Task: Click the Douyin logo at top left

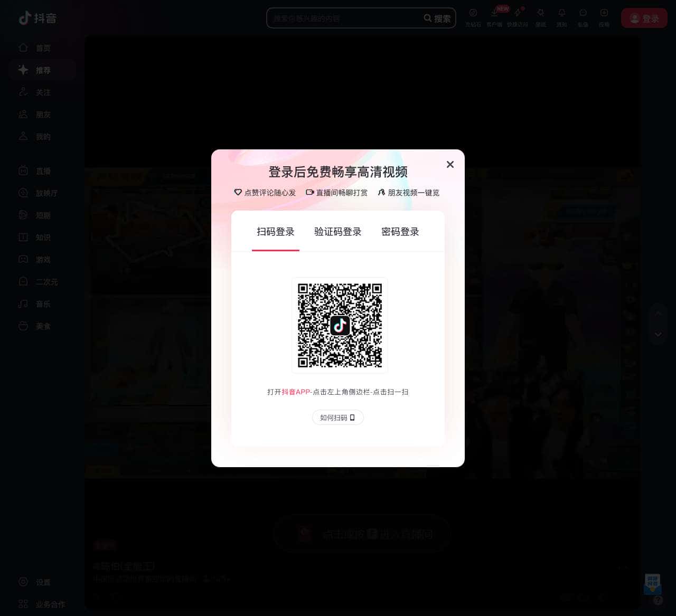Action: point(37,18)
